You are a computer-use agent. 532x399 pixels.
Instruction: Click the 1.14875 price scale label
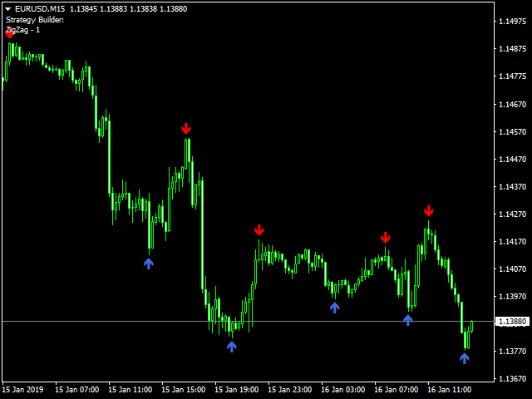click(512, 49)
